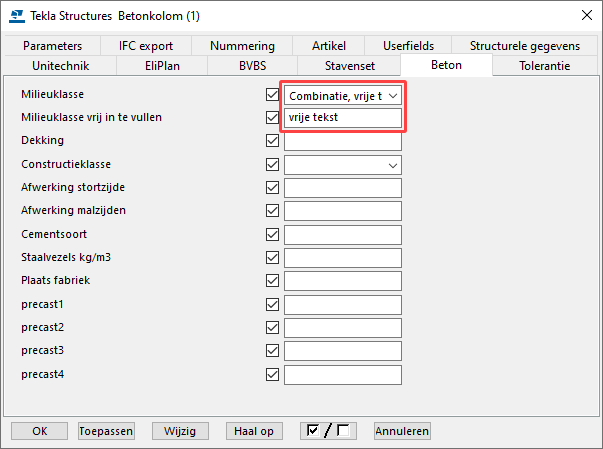Click the Toepassen button
Screen dimensions: 603x449
106,431
